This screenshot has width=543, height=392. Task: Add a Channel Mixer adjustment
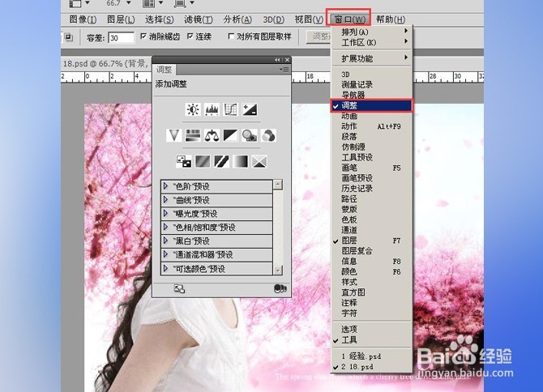pyautogui.click(x=268, y=135)
